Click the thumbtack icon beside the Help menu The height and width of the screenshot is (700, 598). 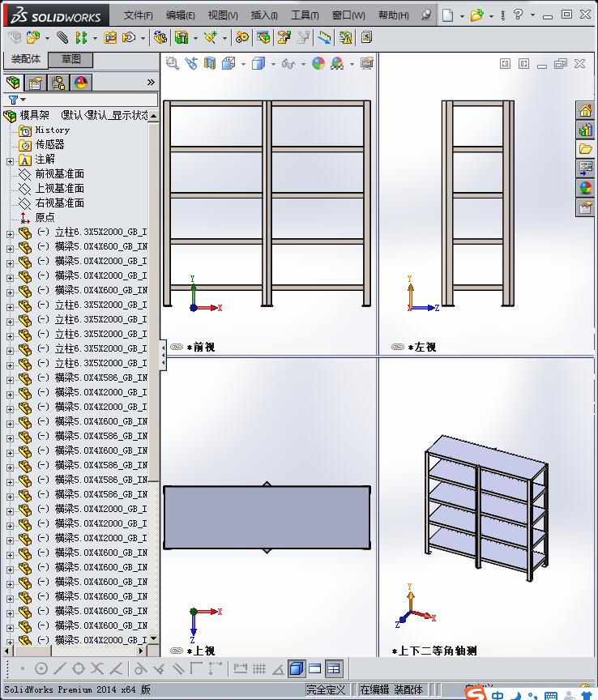coord(426,15)
